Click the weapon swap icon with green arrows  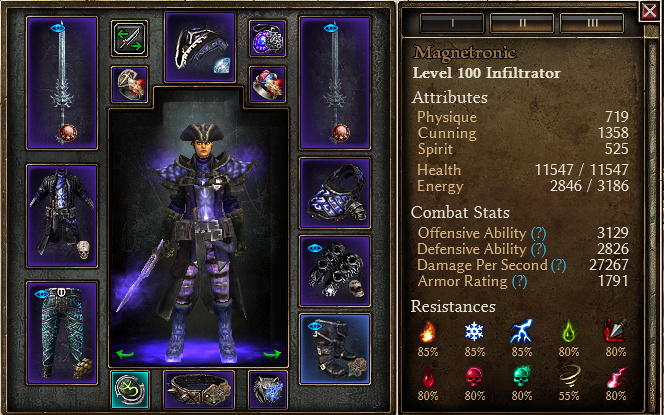click(130, 39)
